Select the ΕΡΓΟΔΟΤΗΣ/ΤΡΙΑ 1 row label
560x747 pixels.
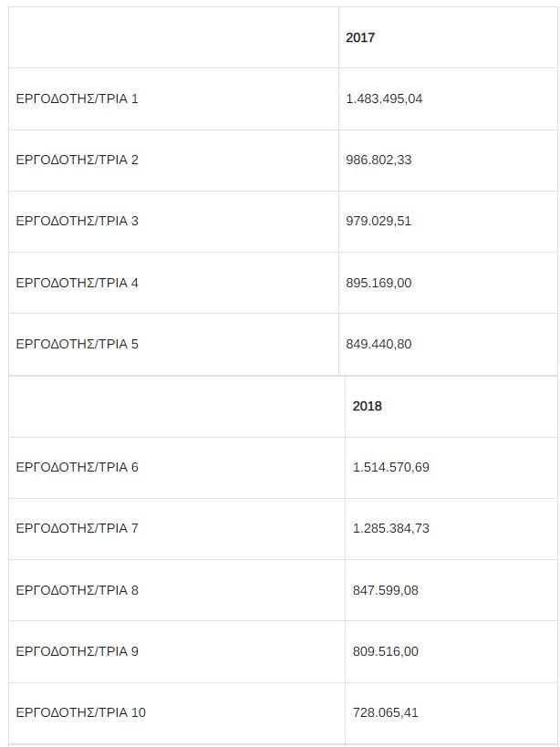pyautogui.click(x=78, y=99)
